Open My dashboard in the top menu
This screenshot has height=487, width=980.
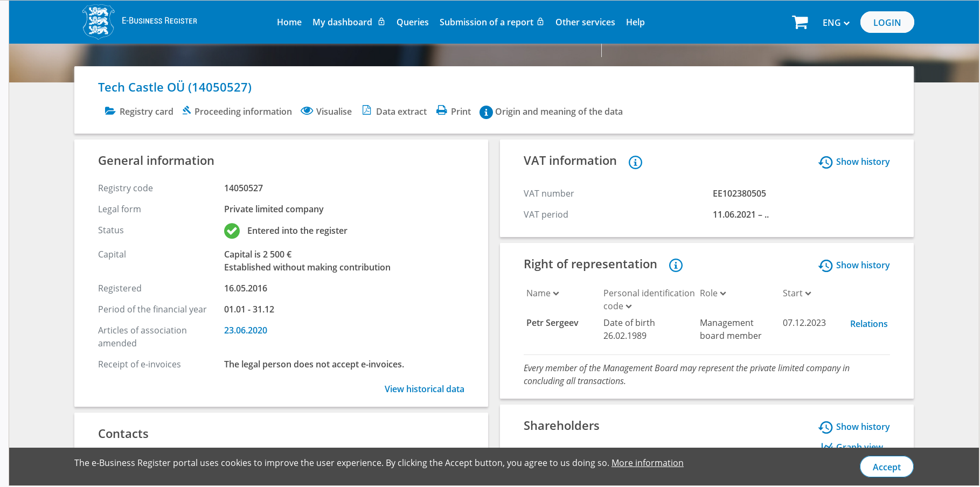click(x=342, y=22)
